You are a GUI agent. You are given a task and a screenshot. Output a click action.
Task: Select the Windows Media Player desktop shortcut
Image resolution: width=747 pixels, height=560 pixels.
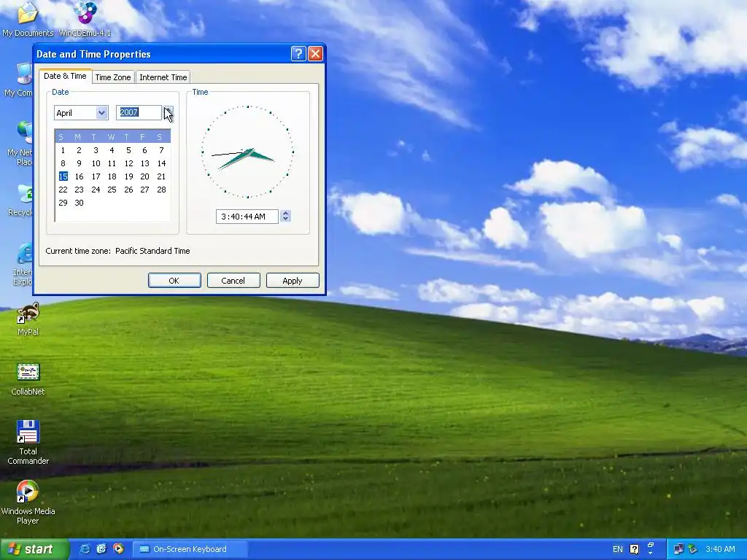tap(28, 502)
